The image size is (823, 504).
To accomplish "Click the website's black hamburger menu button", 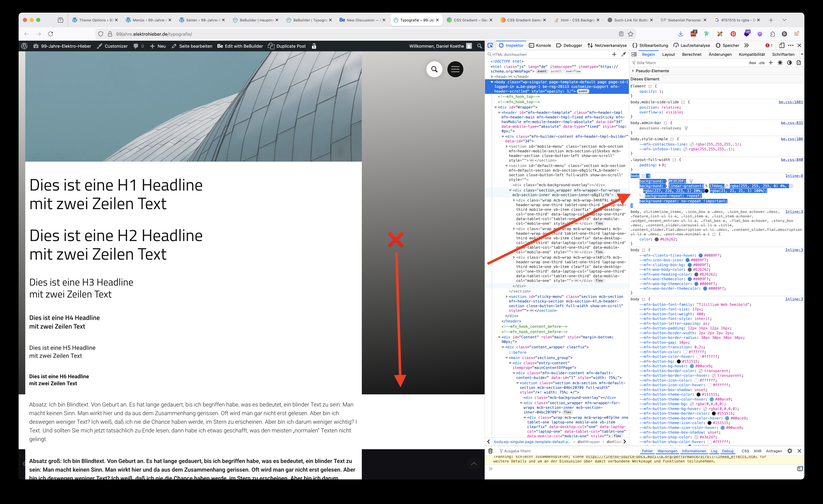I will coord(455,69).
